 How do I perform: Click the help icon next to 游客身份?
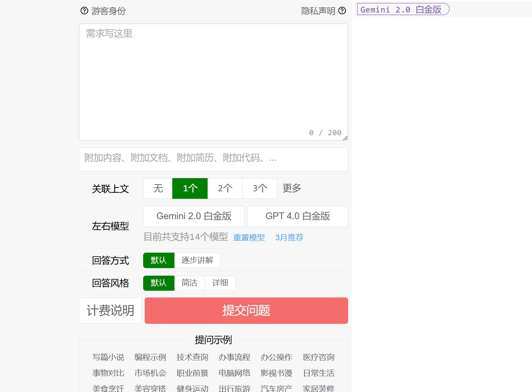click(84, 11)
